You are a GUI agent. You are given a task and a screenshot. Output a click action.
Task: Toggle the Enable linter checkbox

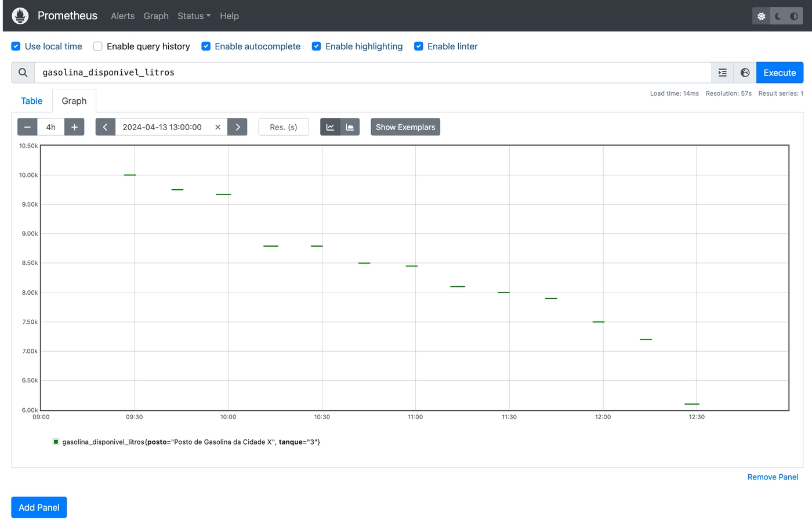point(418,46)
